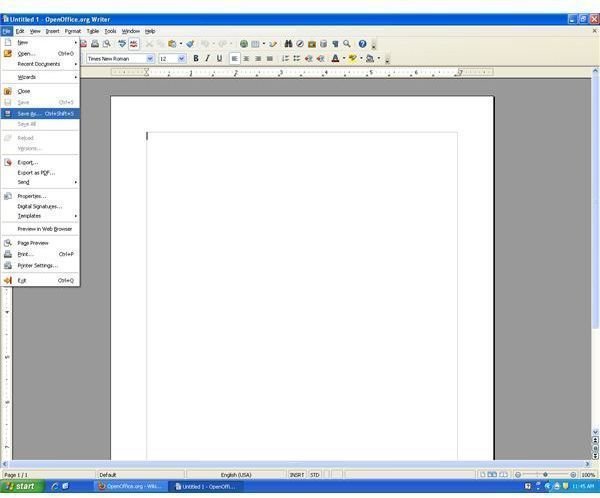Click the 100% zoom percentage in status bar
Image resolution: width=600 pixels, height=498 pixels.
click(x=588, y=475)
